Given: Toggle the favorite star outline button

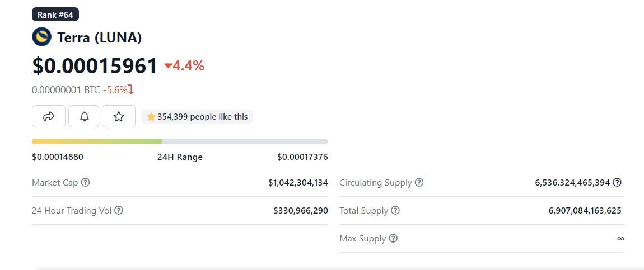Looking at the screenshot, I should tap(119, 116).
